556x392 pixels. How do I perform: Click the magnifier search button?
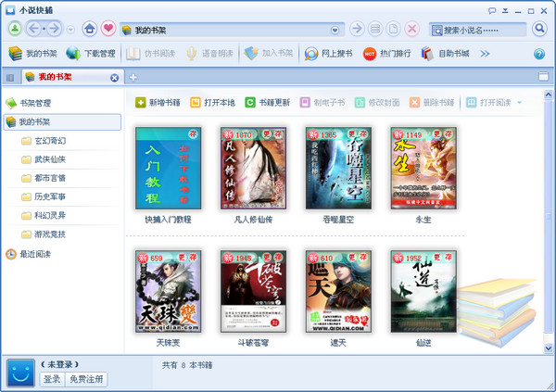click(x=540, y=29)
